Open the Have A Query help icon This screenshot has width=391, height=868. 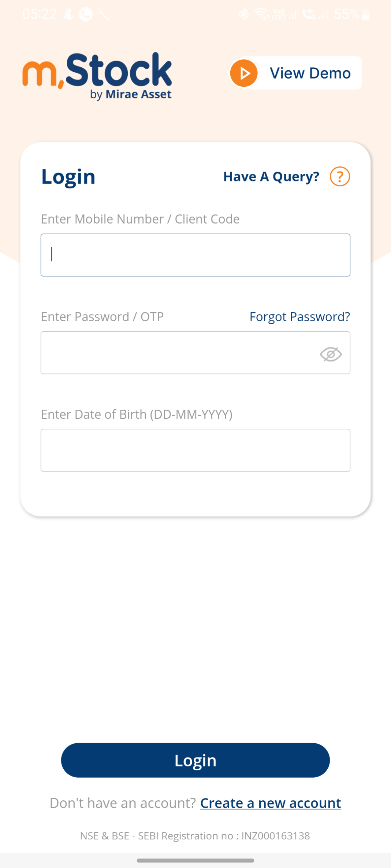pyautogui.click(x=340, y=177)
